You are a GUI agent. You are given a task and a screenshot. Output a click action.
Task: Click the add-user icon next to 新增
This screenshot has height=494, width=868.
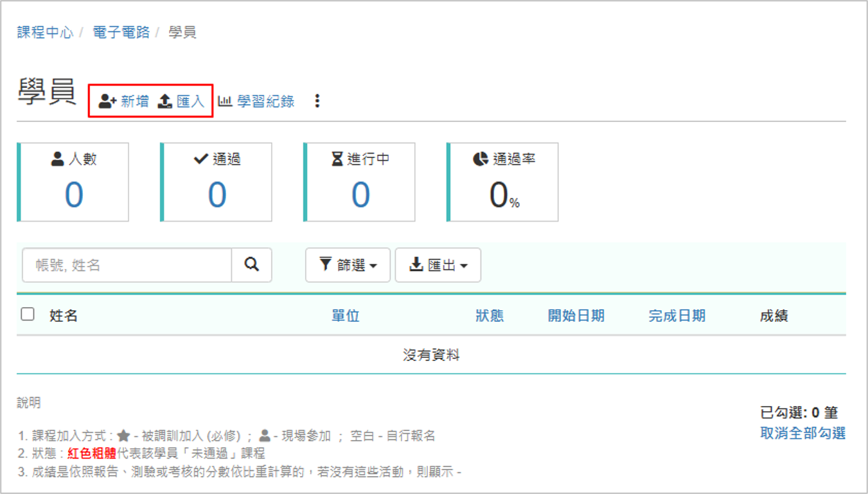pyautogui.click(x=107, y=101)
